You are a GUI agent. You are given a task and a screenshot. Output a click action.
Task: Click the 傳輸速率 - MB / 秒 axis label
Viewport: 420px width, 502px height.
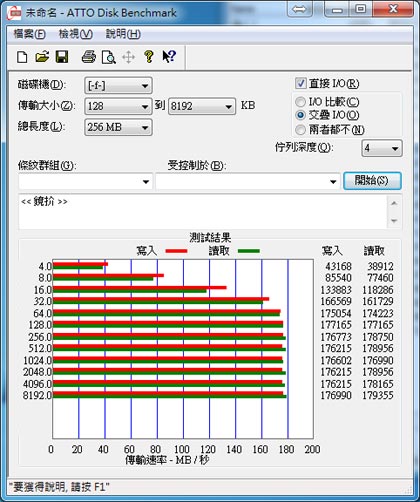(167, 460)
